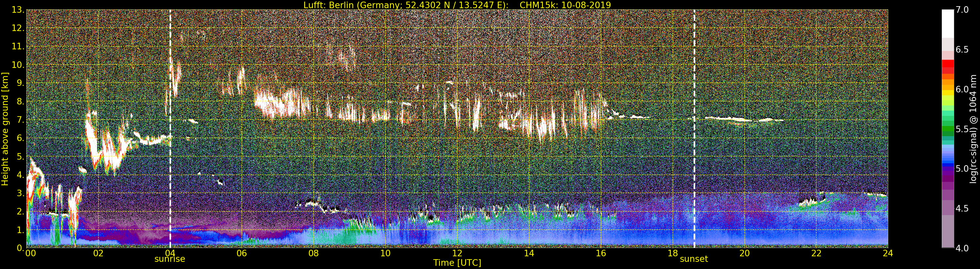The height and width of the screenshot is (269, 980).
Task: Click time axis tick label '16'
Action: tap(601, 253)
